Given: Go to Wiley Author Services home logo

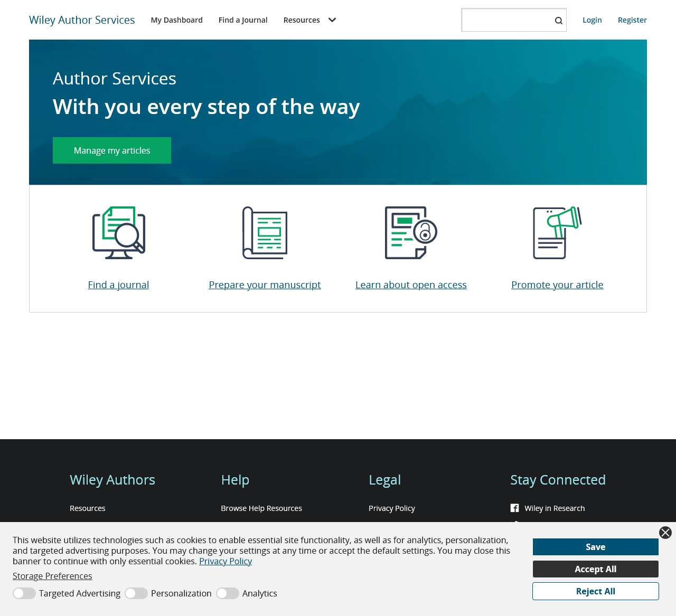Looking at the screenshot, I should click(x=82, y=20).
